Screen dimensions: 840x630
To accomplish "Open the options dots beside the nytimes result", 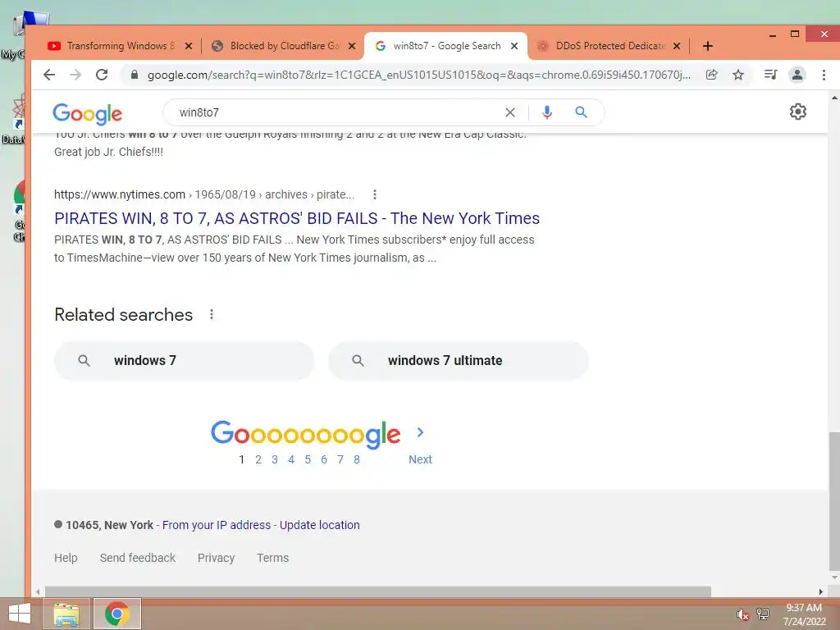I will point(374,194).
